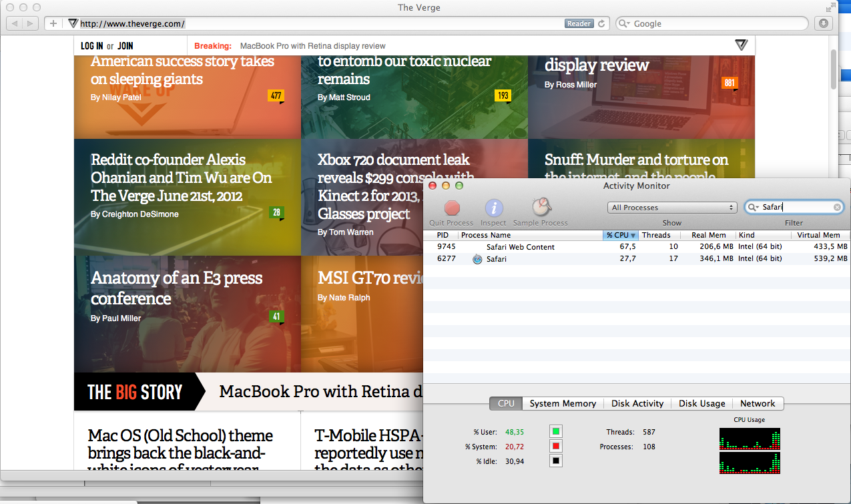Screen dimensions: 851x504
Task: Open the breaking MacBook Pro with Retina display review link
Action: [x=312, y=46]
